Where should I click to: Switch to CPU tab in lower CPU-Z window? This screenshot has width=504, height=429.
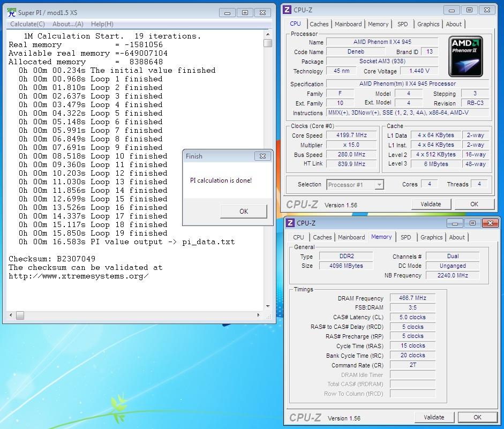(298, 237)
